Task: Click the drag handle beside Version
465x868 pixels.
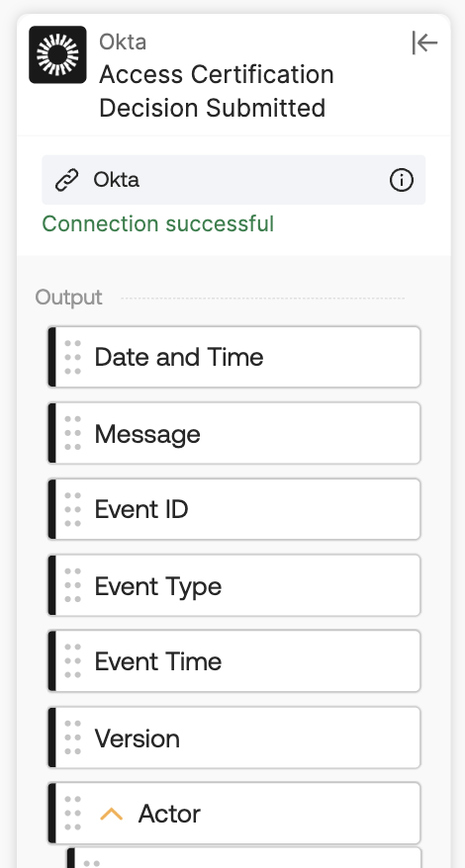Action: [x=72, y=738]
